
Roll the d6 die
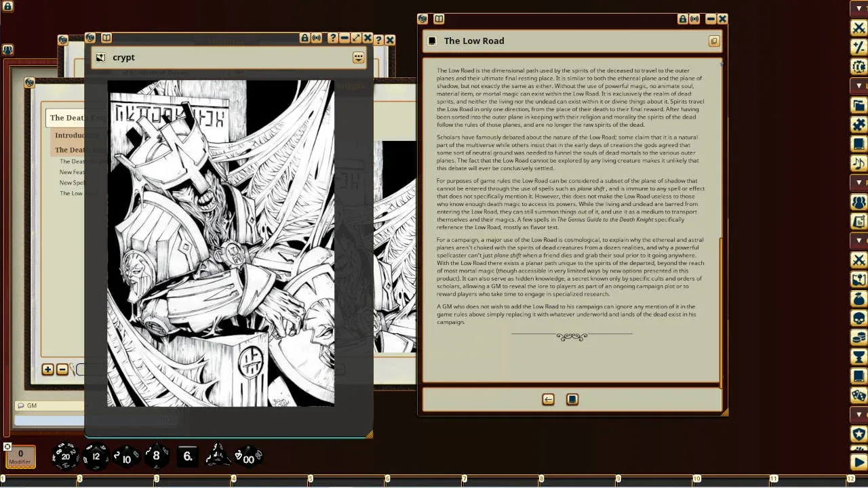coord(188,456)
